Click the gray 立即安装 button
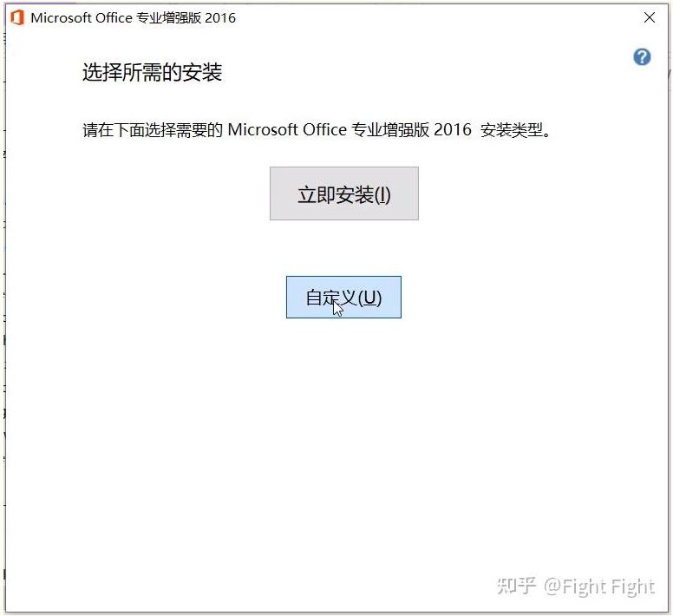Image resolution: width=673 pixels, height=616 pixels. [x=343, y=193]
